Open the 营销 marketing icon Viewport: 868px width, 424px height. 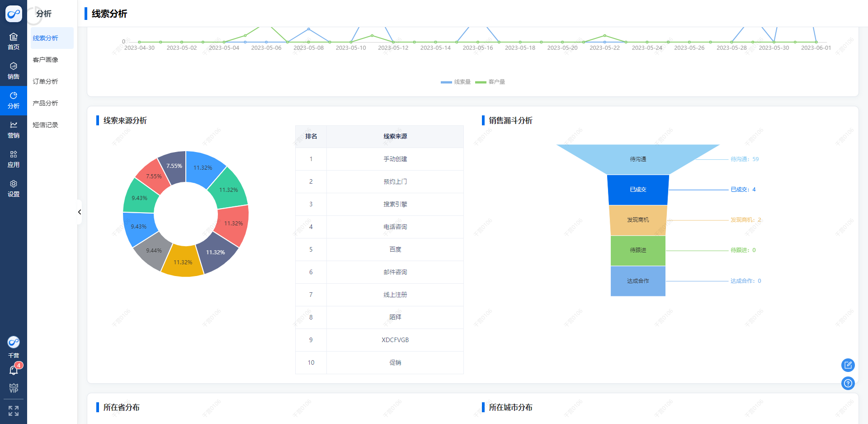(14, 129)
